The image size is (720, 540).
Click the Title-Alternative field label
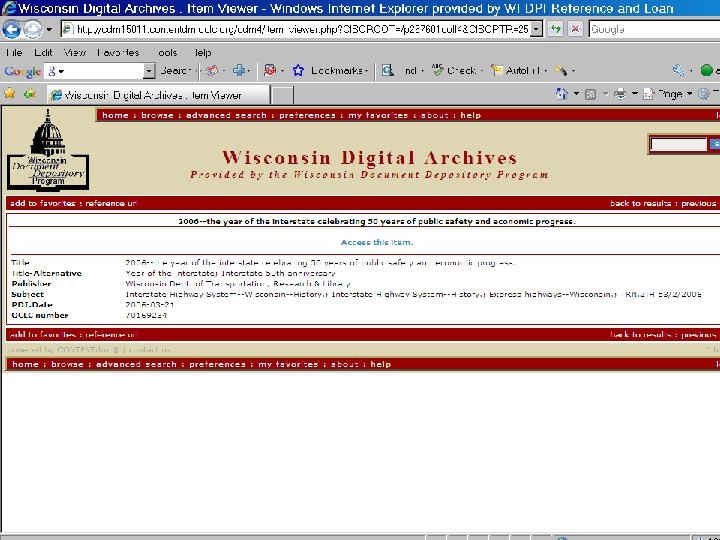[46, 273]
